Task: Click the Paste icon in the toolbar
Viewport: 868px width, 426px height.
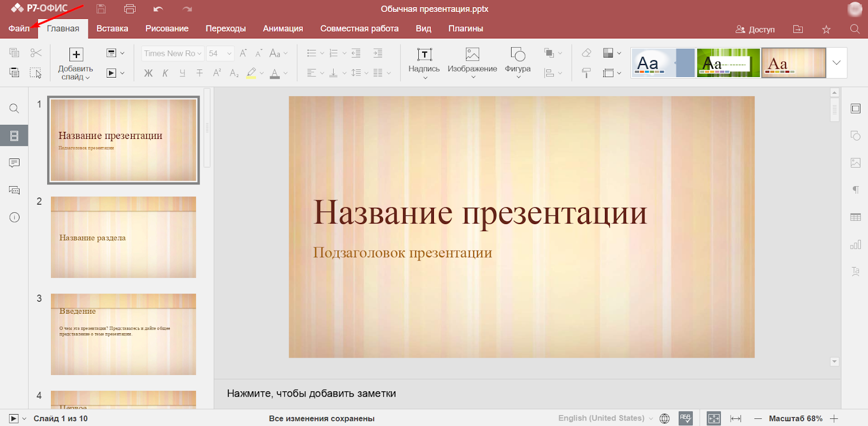Action: tap(15, 72)
